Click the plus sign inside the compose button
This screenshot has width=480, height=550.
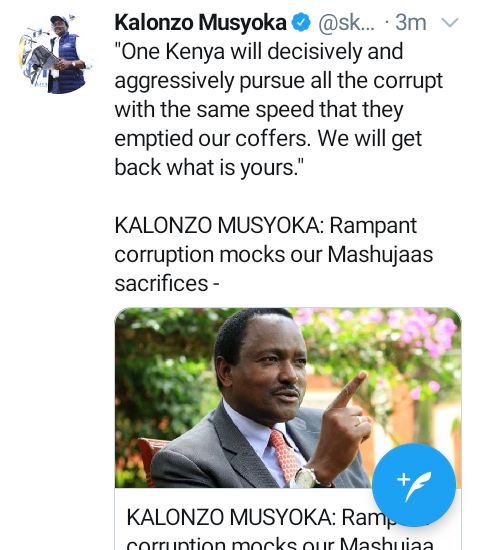[403, 479]
